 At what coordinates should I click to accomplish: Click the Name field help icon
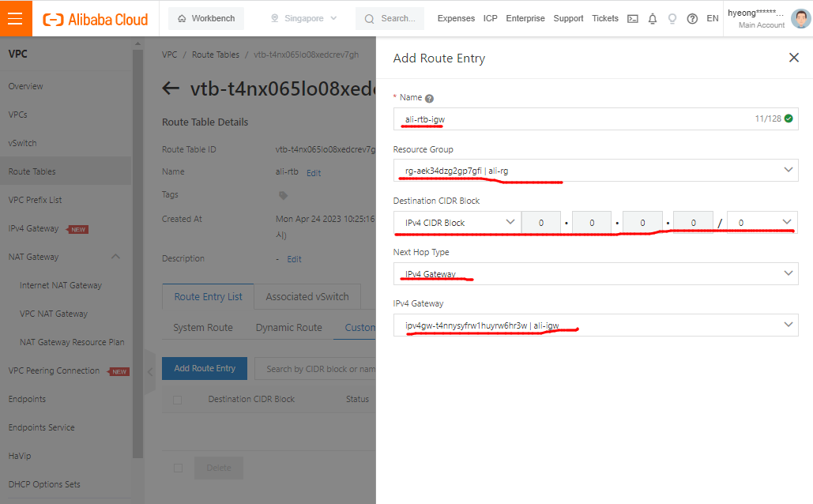429,98
